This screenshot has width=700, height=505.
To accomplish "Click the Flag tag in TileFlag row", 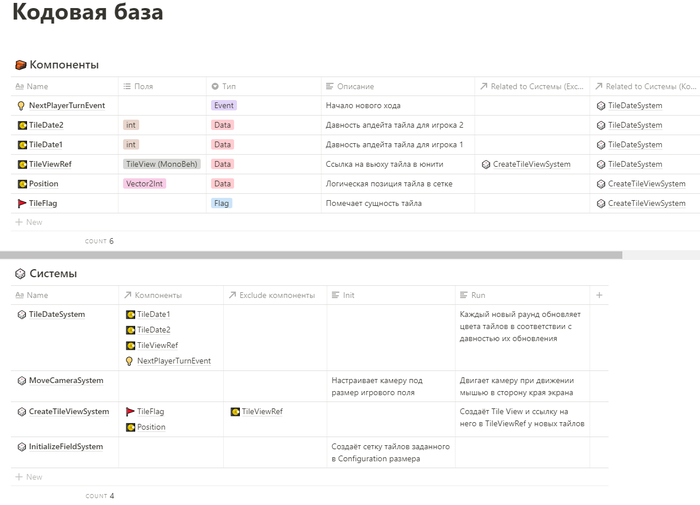I will 222,203.
